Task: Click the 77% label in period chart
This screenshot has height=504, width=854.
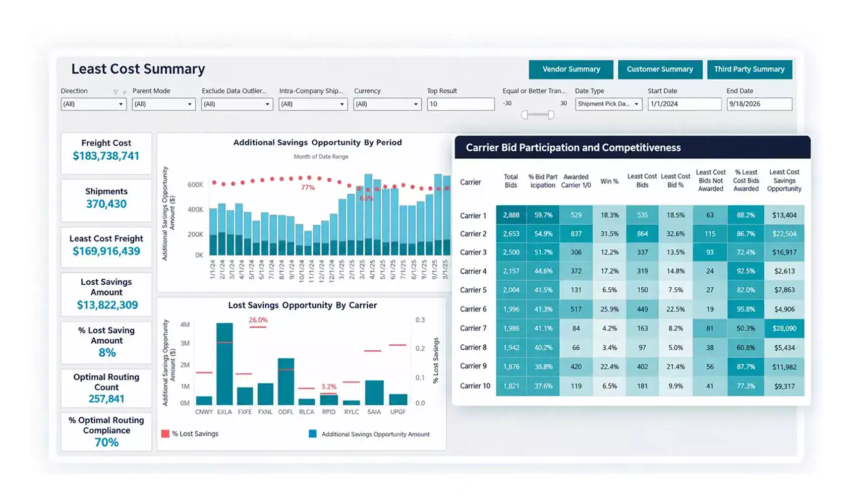Action: tap(308, 187)
